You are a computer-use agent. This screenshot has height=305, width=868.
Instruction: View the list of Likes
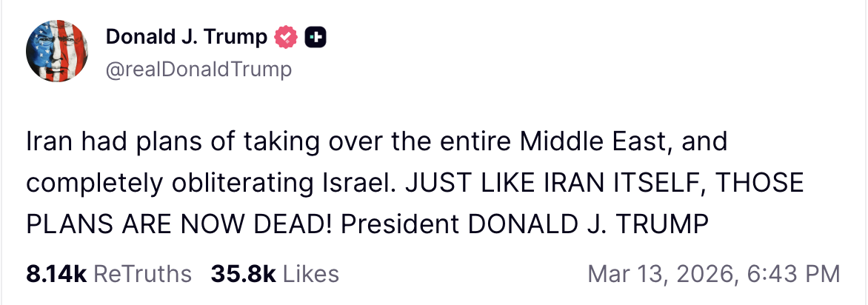pyautogui.click(x=274, y=274)
